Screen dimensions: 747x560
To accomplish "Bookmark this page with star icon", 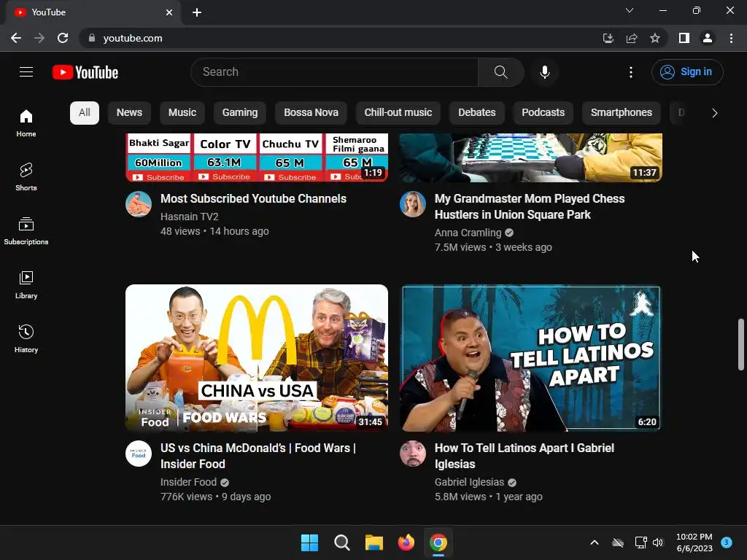I will pos(655,38).
